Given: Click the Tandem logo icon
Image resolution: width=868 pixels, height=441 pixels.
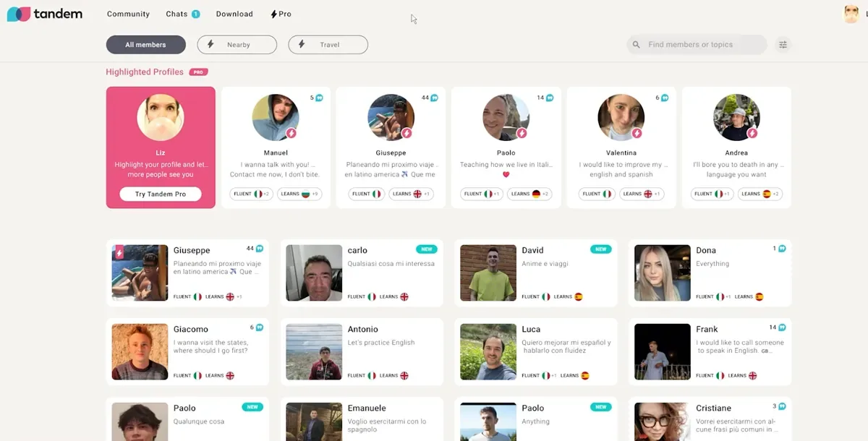Looking at the screenshot, I should pyautogui.click(x=19, y=14).
